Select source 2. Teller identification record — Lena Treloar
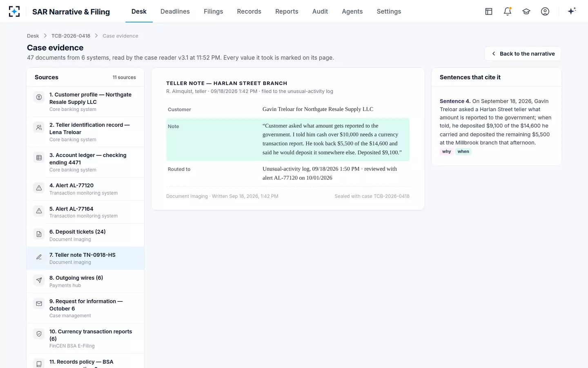The height and width of the screenshot is (368, 588). (85, 132)
